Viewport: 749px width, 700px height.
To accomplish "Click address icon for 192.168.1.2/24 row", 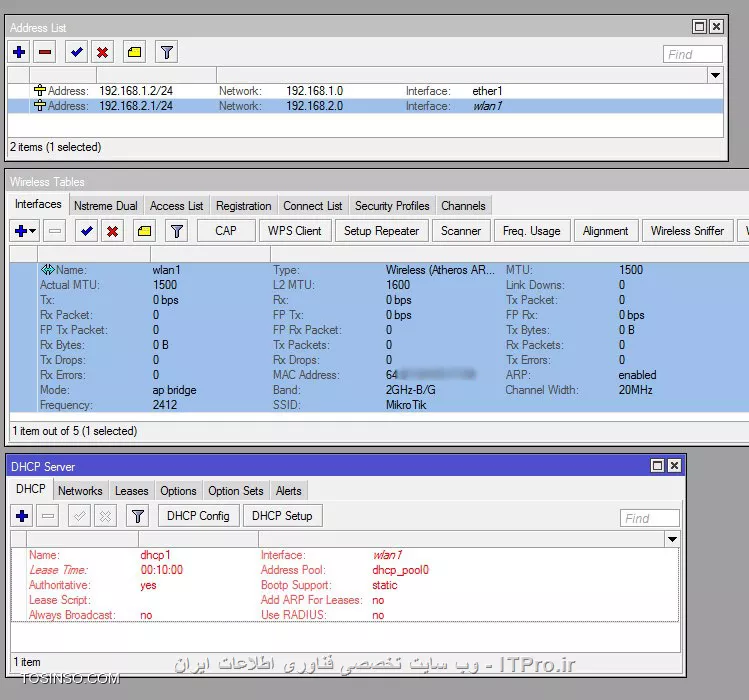I will [x=40, y=90].
